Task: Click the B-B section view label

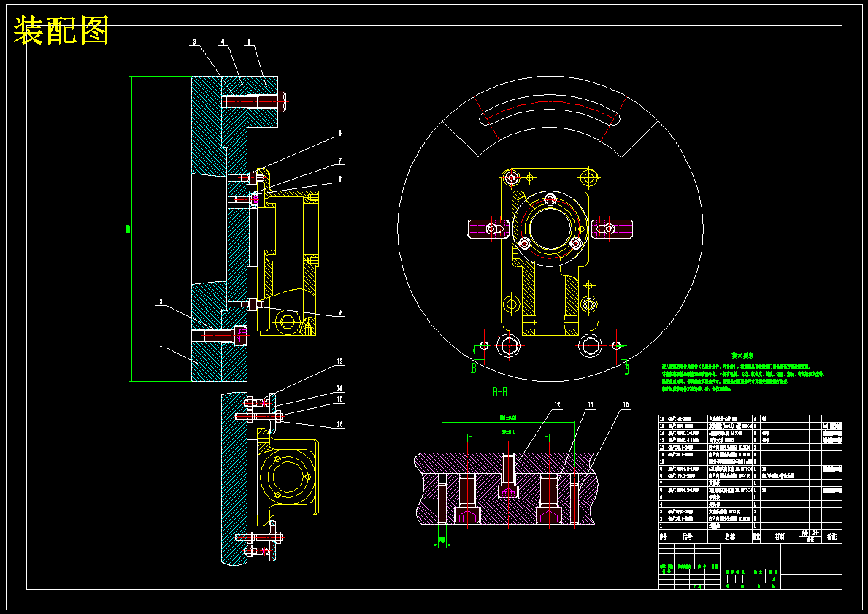Action: [500, 392]
